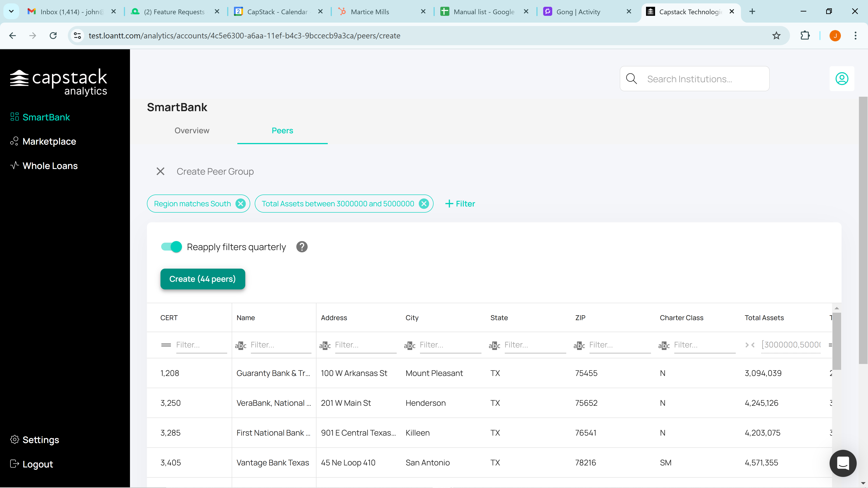The width and height of the screenshot is (868, 488).
Task: Click Logout in the sidebar
Action: tap(32, 464)
